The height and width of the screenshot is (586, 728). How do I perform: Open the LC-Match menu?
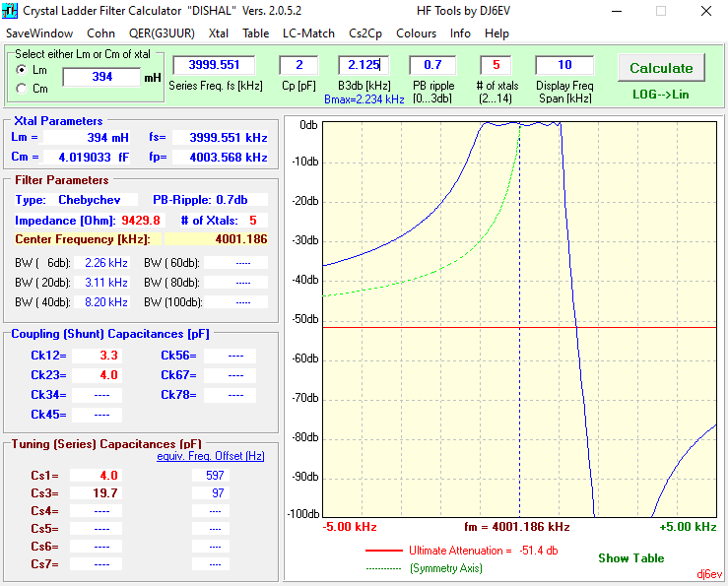pos(308,33)
